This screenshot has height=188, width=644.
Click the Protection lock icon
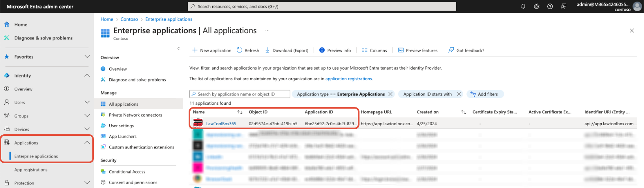[7, 183]
